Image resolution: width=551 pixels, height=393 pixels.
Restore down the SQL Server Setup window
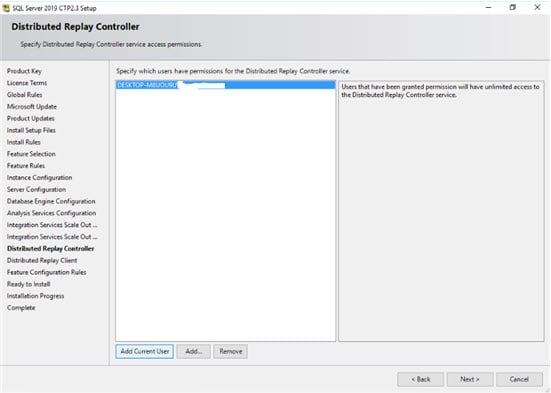tap(513, 7)
